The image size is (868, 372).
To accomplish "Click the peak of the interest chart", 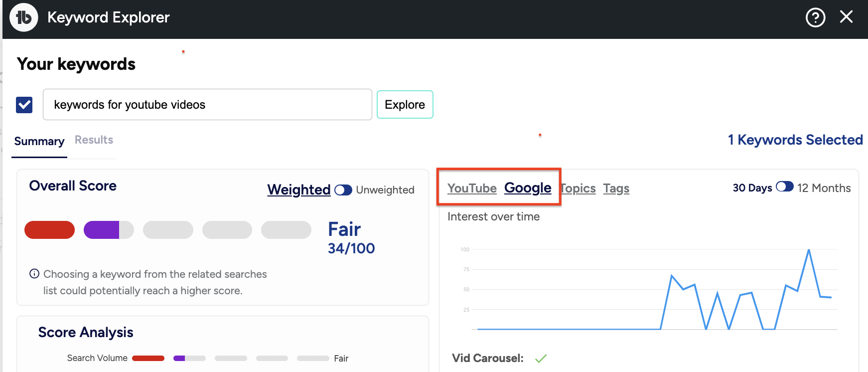I will click(x=808, y=250).
